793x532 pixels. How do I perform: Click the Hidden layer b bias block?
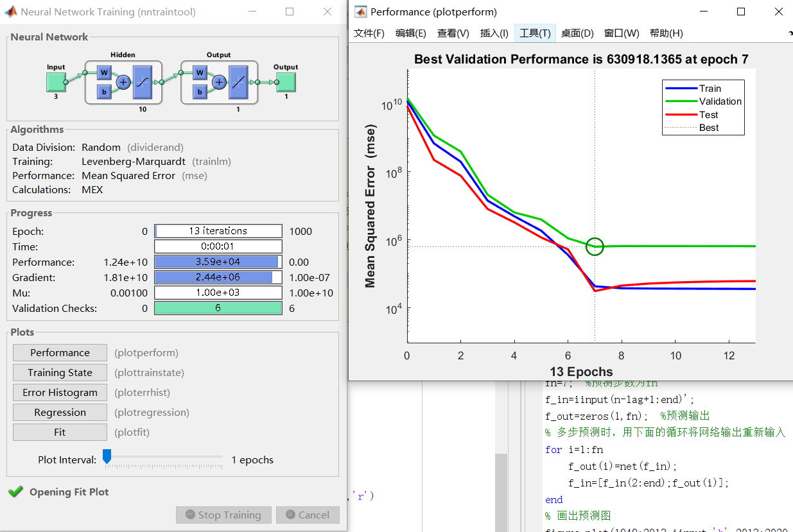[104, 92]
